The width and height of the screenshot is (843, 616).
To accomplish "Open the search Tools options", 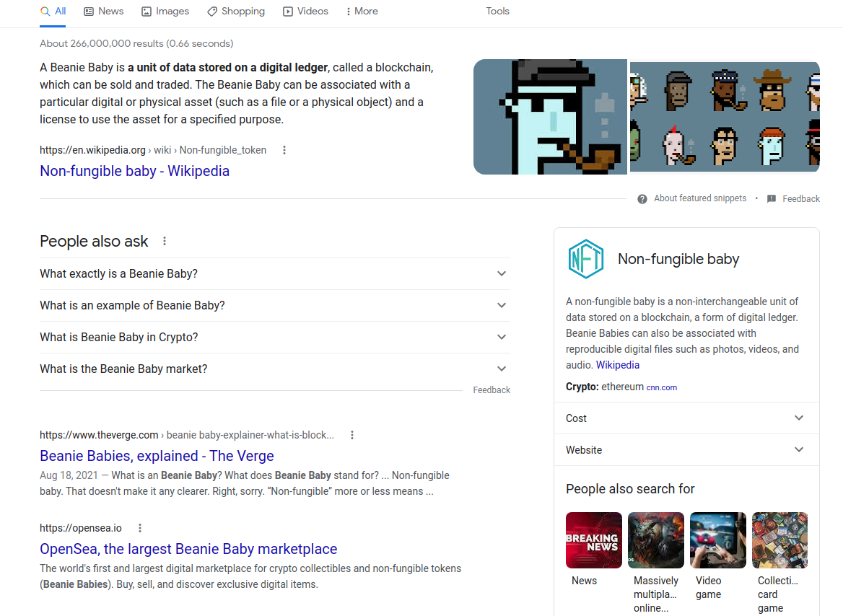I will point(497,12).
